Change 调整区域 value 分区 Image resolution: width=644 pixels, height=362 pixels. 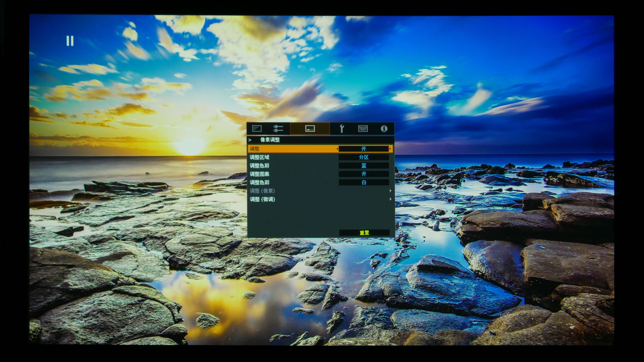[364, 157]
